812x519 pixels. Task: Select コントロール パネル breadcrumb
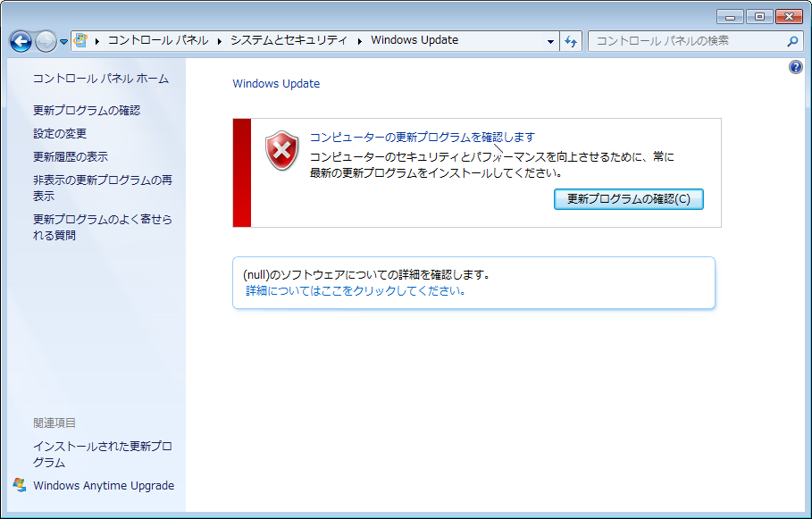click(x=158, y=40)
